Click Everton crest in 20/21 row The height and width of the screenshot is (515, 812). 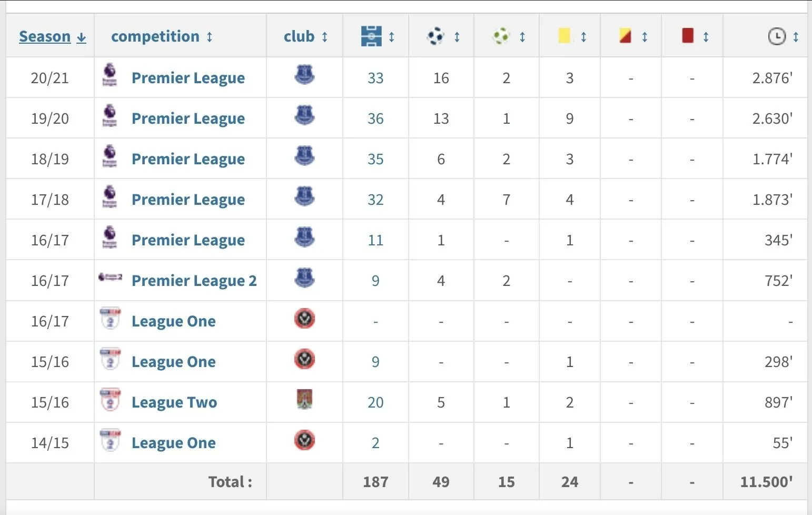click(304, 75)
